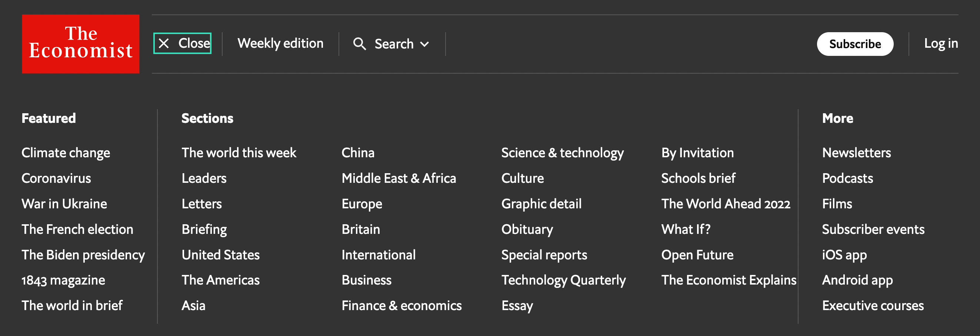Navigate to Science & technology section

click(x=562, y=153)
